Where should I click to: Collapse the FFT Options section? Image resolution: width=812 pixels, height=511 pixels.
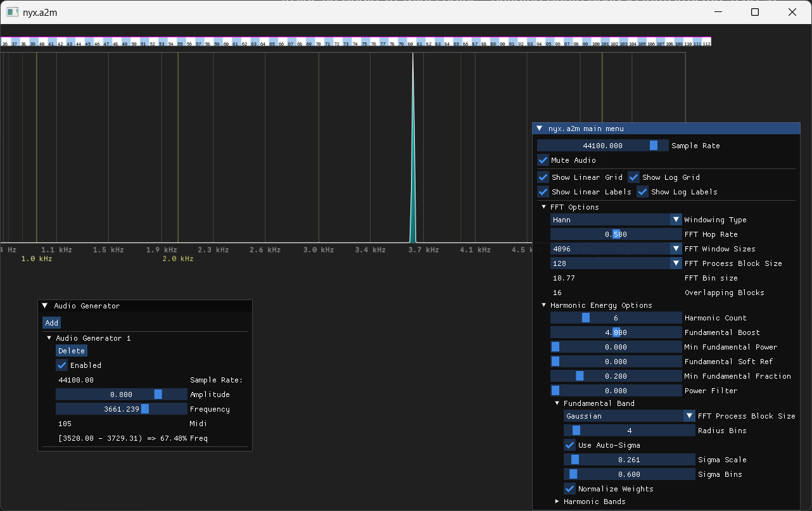[x=543, y=207]
